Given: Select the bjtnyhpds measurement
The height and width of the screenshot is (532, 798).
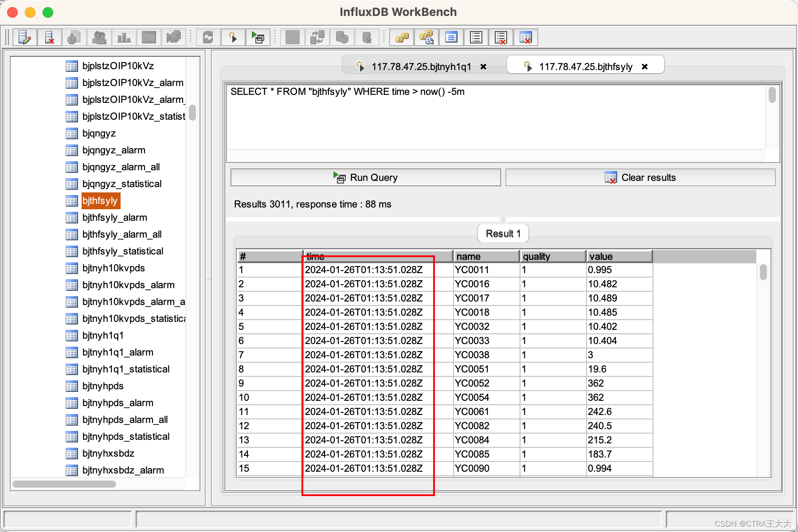Looking at the screenshot, I should (x=103, y=386).
